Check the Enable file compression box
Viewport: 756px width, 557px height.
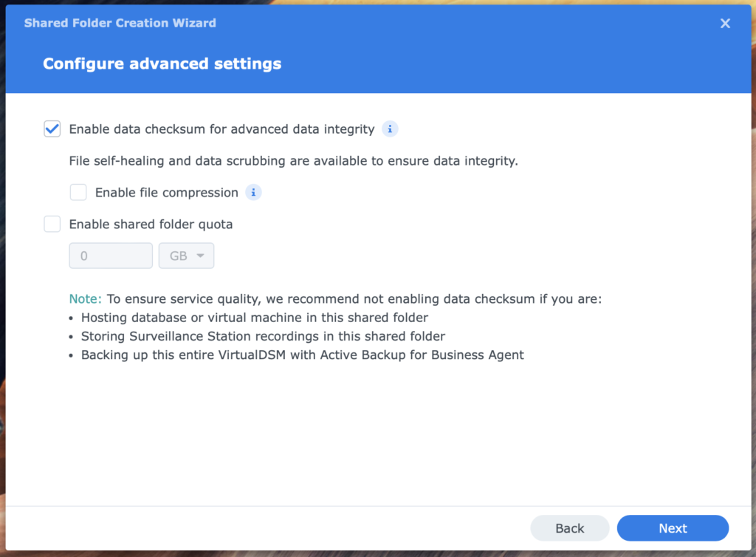pyautogui.click(x=78, y=192)
